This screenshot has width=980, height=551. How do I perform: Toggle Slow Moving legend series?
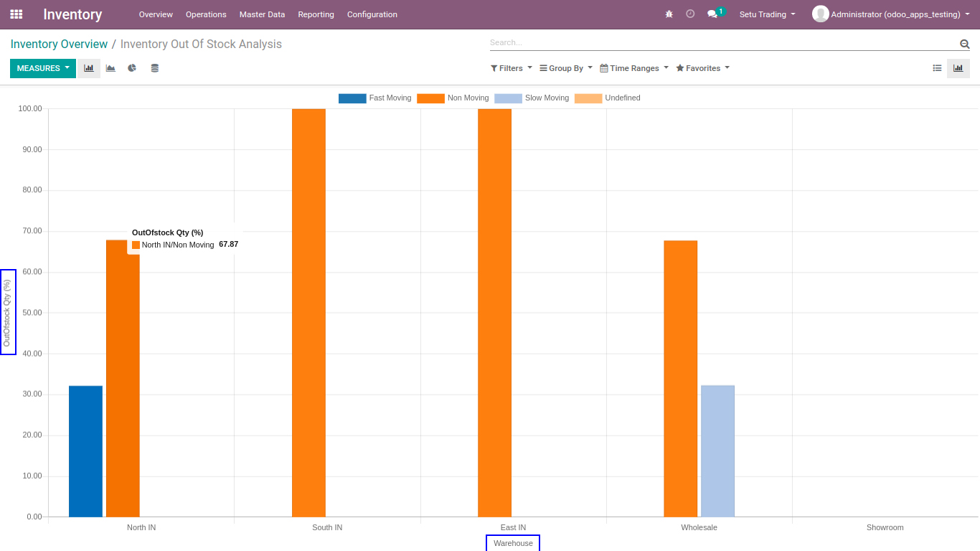coord(532,98)
